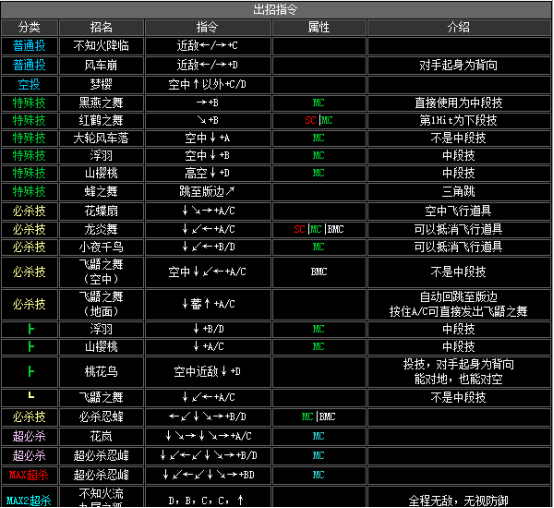
Task: Select the └ branch marker for 飞鼯之舞
Action: [31, 396]
